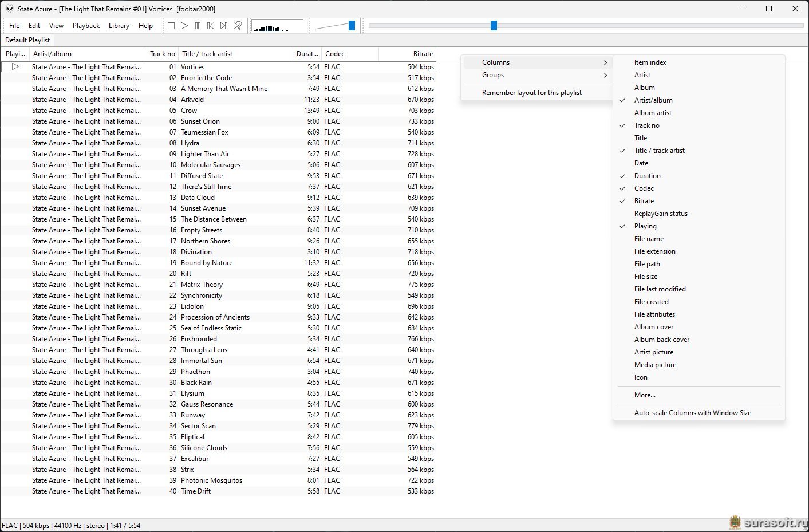Expand the Groups submenu

pos(536,75)
